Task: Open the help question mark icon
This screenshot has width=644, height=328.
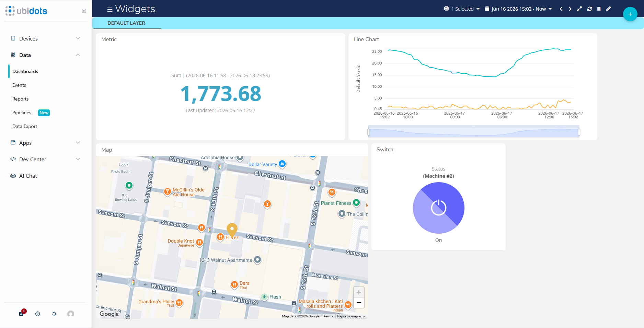Action: point(38,314)
